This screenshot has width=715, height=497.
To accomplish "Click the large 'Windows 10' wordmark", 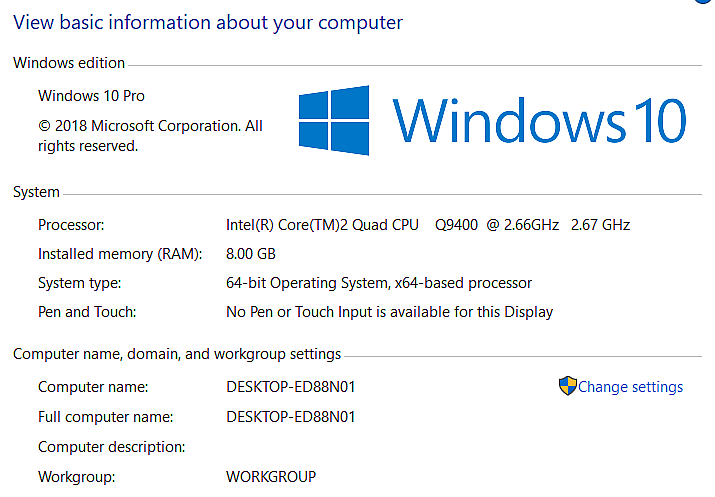I will [x=539, y=121].
